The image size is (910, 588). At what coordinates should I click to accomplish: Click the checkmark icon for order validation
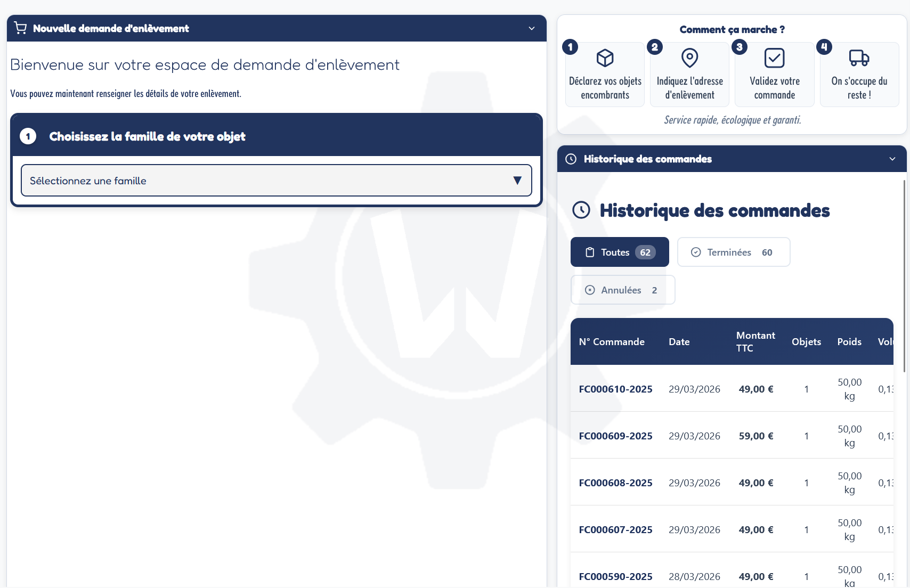[774, 58]
